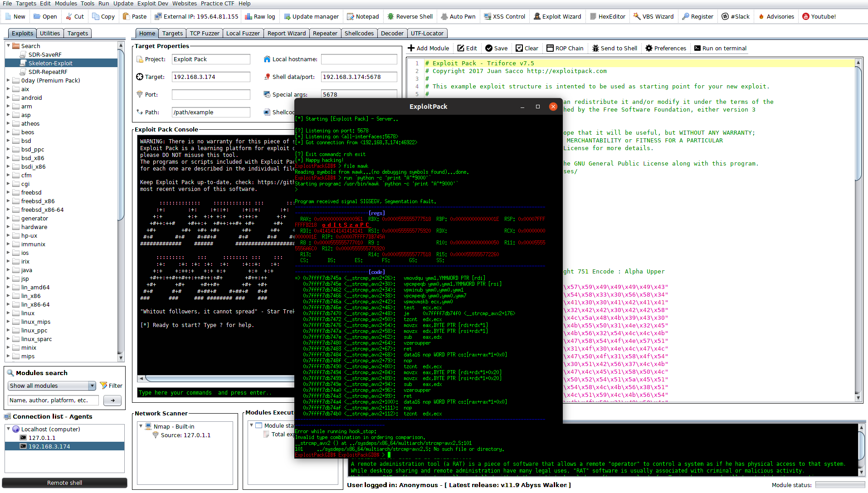
Task: Click Run on terminal
Action: coord(720,48)
